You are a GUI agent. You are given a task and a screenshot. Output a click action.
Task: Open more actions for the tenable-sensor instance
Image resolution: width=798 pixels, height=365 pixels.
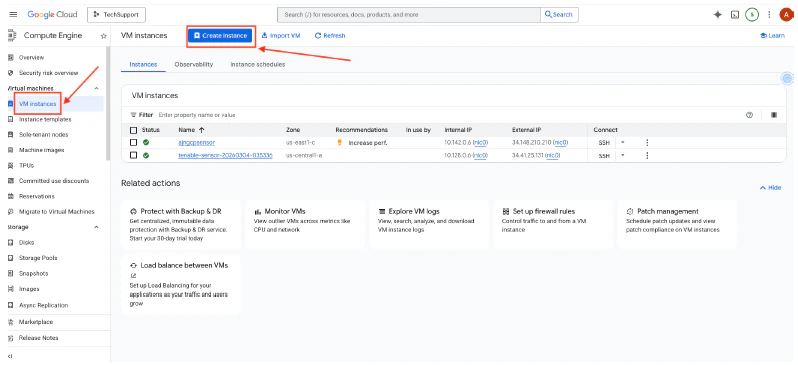647,155
